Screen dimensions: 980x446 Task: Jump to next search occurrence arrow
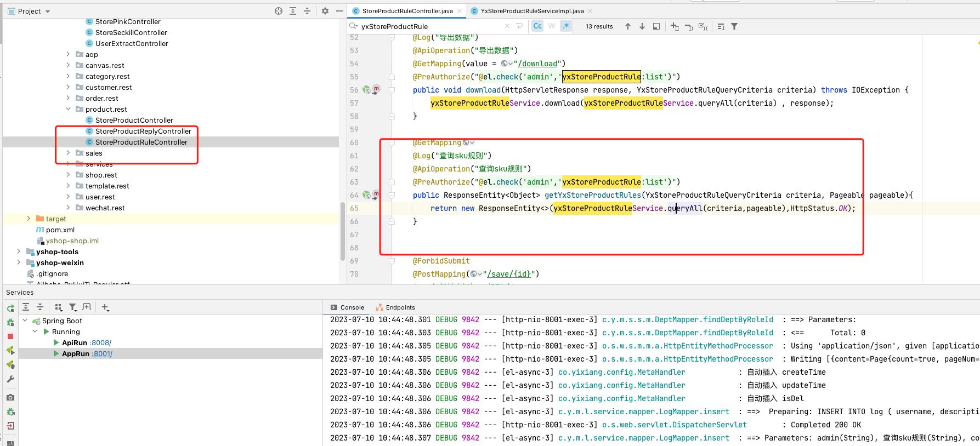[x=642, y=26]
